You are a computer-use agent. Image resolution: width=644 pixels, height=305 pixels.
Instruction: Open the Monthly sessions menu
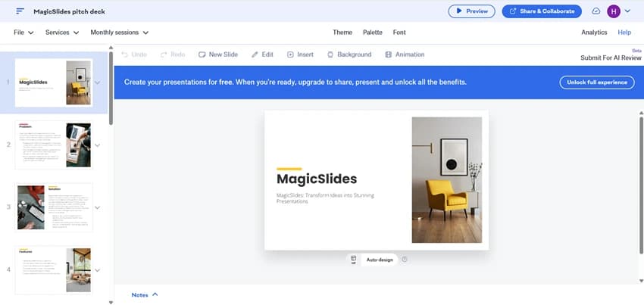[x=120, y=33]
